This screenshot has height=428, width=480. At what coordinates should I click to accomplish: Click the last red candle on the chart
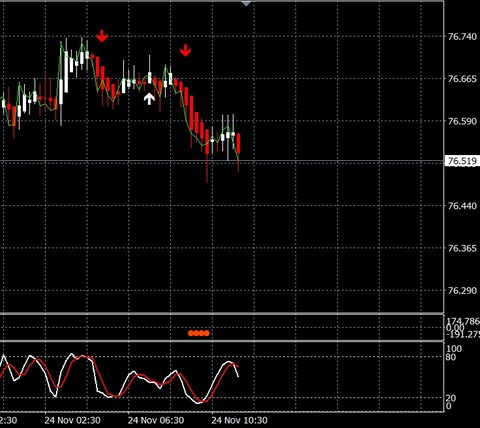[x=238, y=152]
